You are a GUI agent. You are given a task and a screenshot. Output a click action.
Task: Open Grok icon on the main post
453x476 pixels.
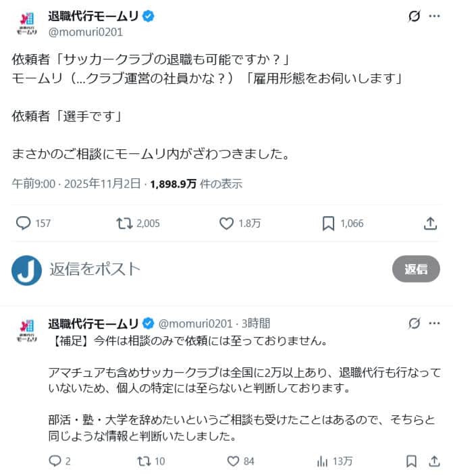click(x=414, y=16)
